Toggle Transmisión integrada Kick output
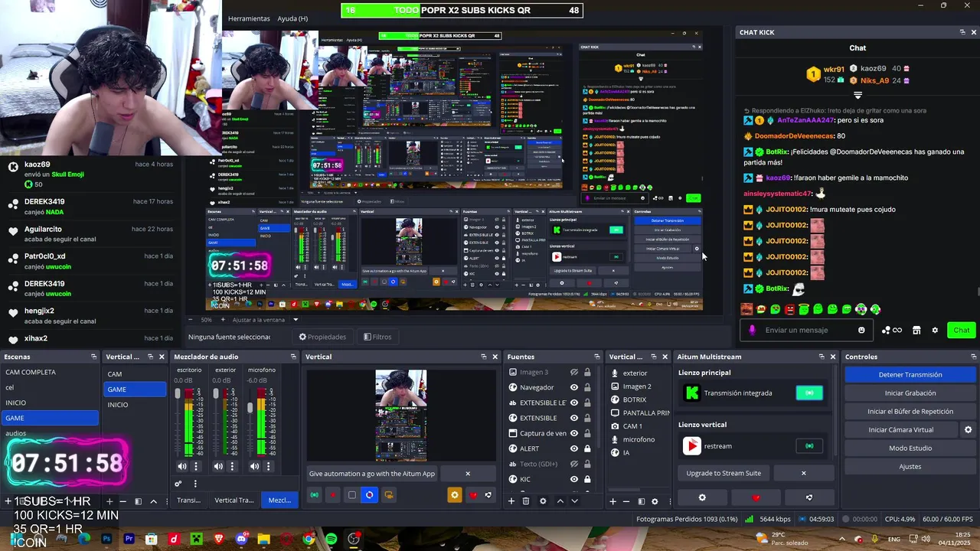Image resolution: width=980 pixels, height=551 pixels. pyautogui.click(x=809, y=393)
